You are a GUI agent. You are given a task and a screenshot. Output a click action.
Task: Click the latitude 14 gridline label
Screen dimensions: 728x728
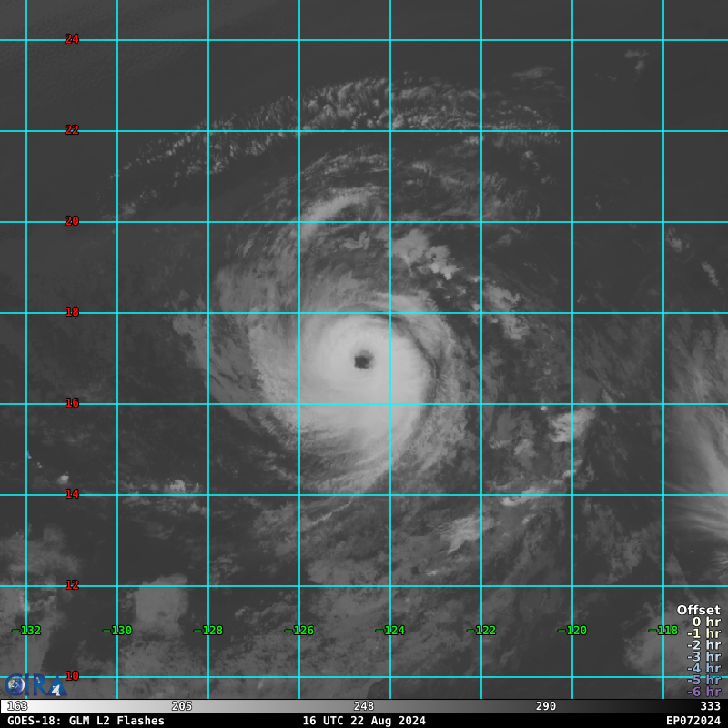point(72,494)
